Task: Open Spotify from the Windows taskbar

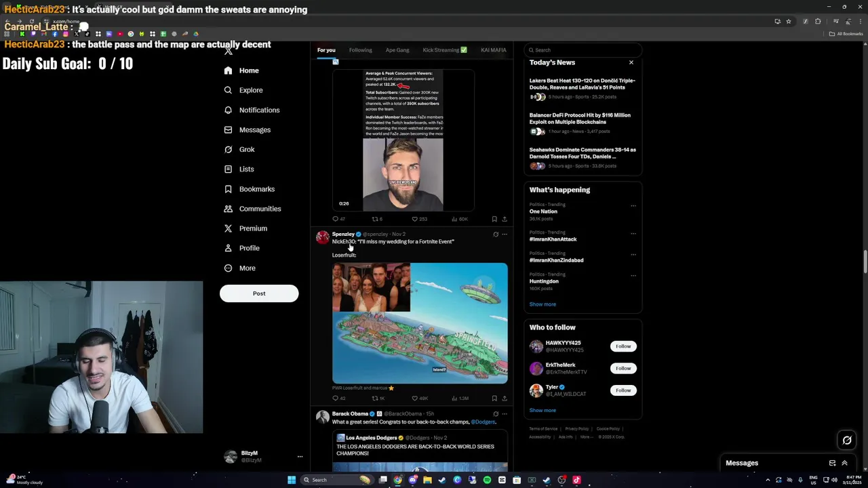Action: tap(487, 480)
